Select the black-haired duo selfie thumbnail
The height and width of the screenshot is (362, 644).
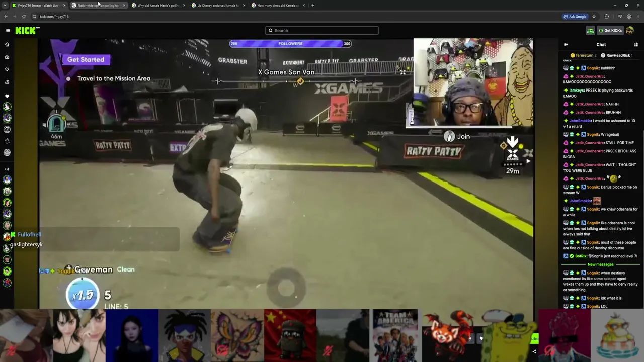(x=79, y=335)
